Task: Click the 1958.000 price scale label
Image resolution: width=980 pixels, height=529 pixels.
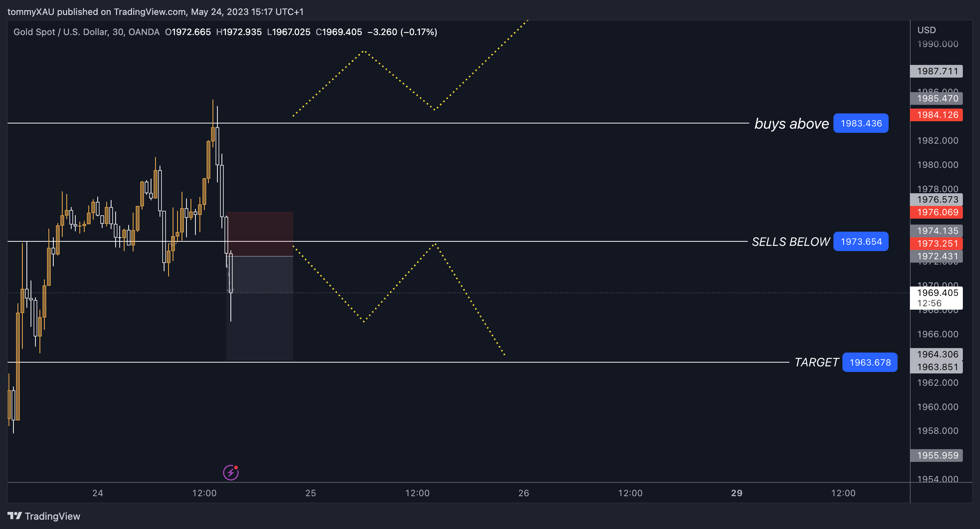Action: (937, 431)
